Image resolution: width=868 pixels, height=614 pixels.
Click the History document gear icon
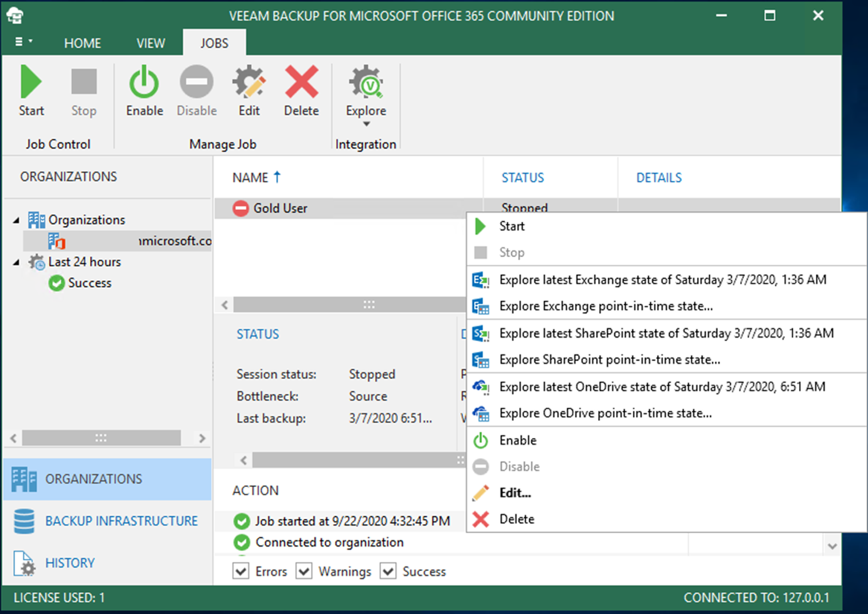point(24,563)
